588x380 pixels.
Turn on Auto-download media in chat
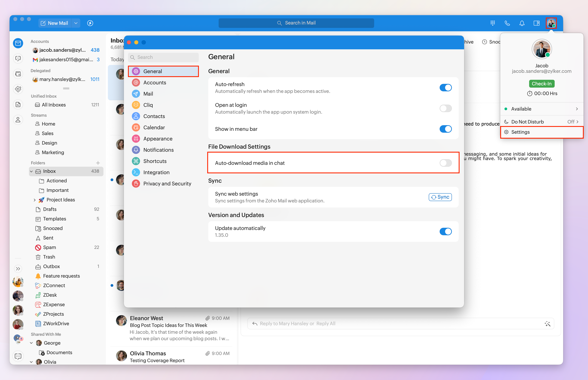click(x=445, y=163)
